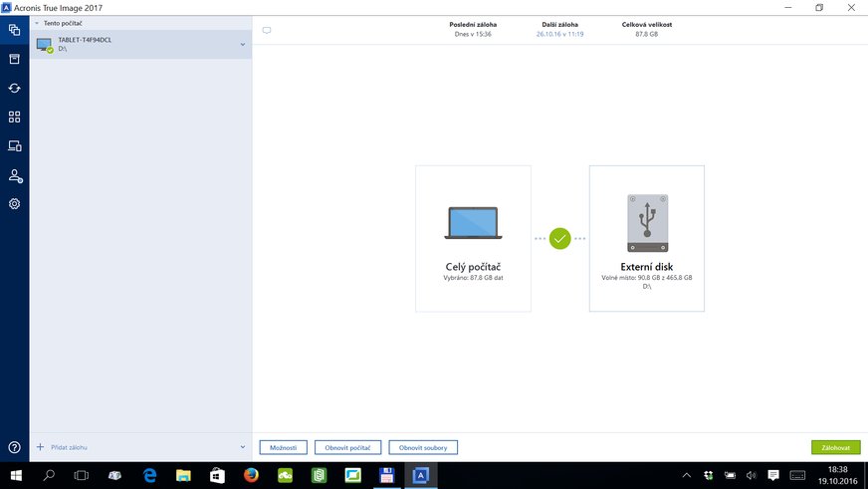Open the Tools grid icon
868x489 pixels.
pos(14,117)
